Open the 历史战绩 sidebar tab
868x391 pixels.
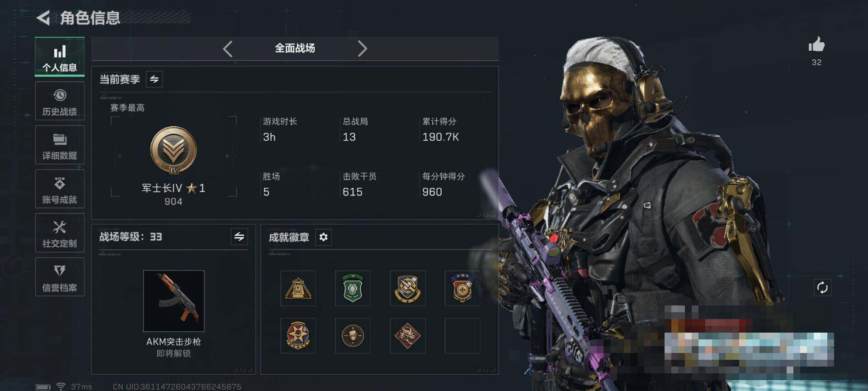pos(60,101)
